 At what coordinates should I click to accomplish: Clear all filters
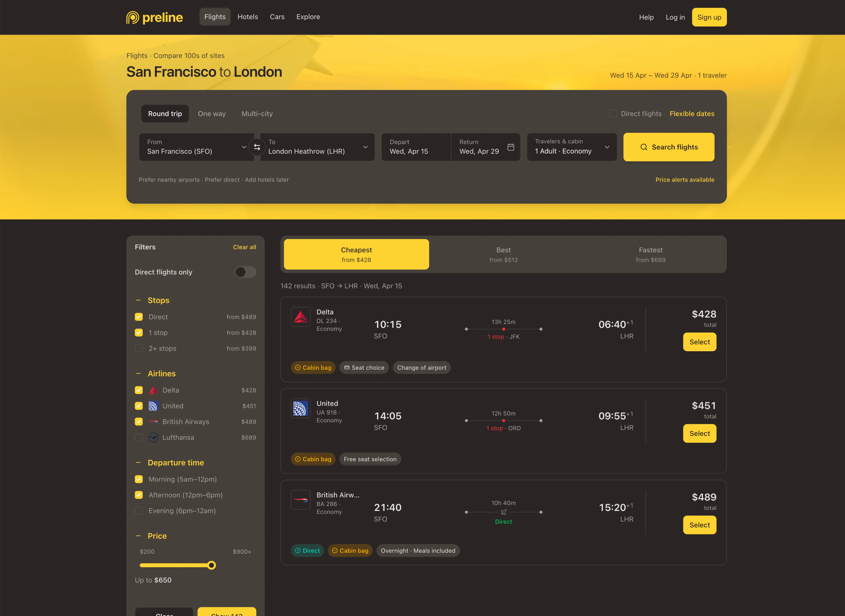pyautogui.click(x=244, y=247)
